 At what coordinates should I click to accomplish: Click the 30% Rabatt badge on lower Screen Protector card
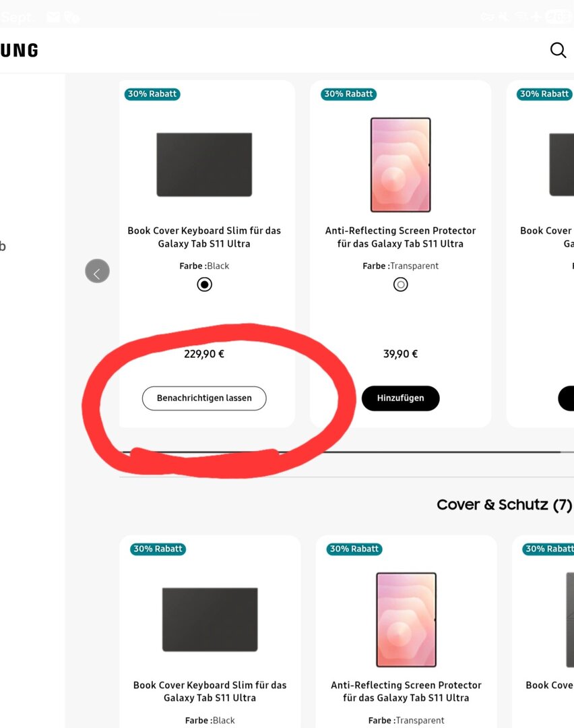[x=354, y=549]
